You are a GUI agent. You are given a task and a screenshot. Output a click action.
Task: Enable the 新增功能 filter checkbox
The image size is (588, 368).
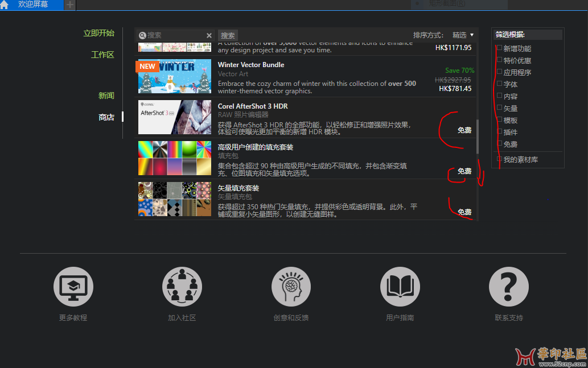[500, 48]
